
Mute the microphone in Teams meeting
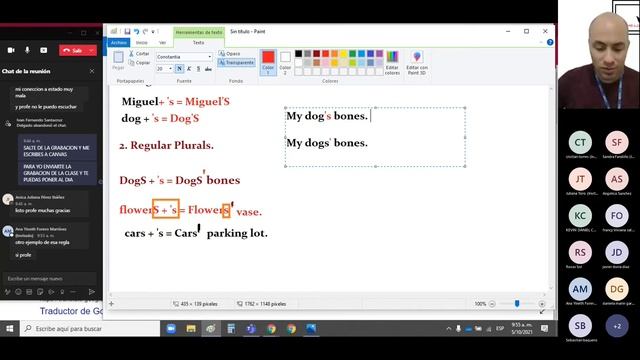pyautogui.click(x=27, y=50)
